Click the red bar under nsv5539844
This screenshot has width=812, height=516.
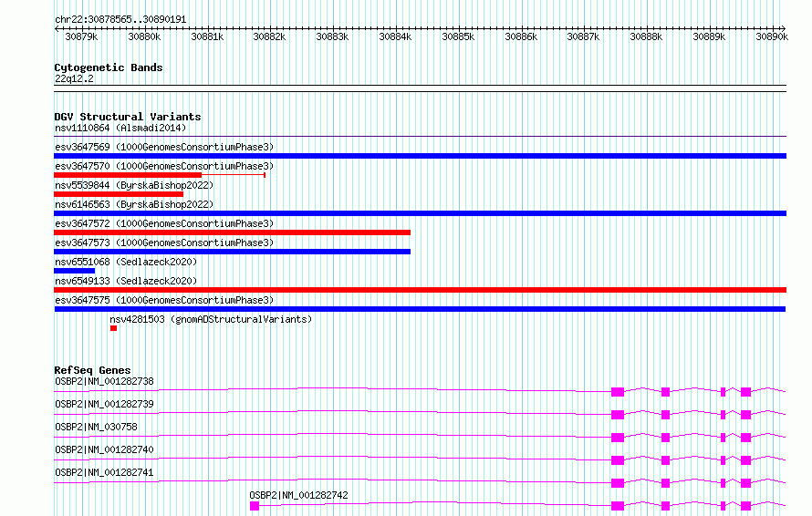click(x=119, y=194)
